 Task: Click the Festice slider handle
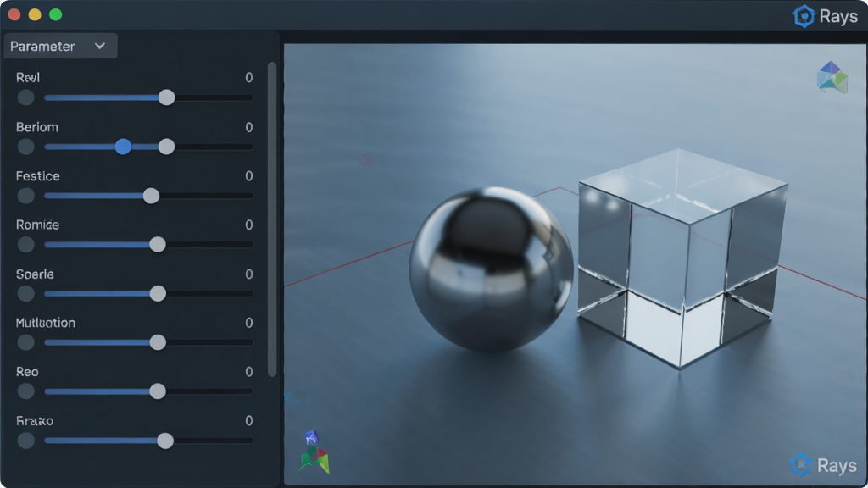tap(151, 196)
